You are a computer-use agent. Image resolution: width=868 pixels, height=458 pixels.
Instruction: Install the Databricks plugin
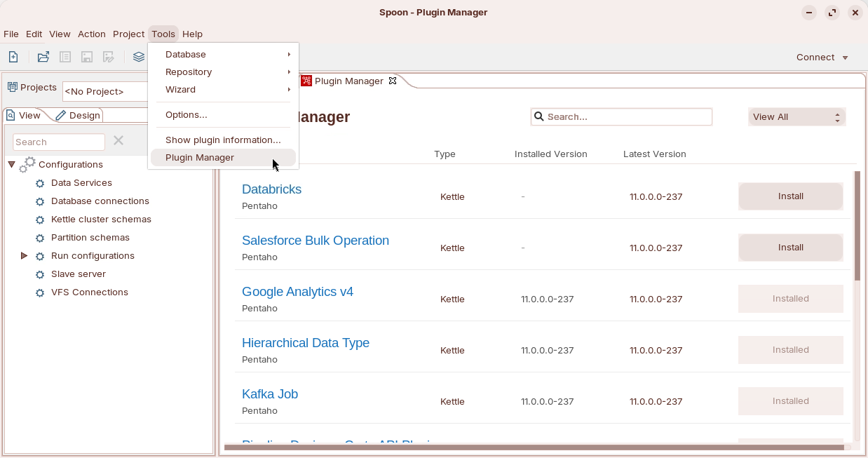(790, 196)
